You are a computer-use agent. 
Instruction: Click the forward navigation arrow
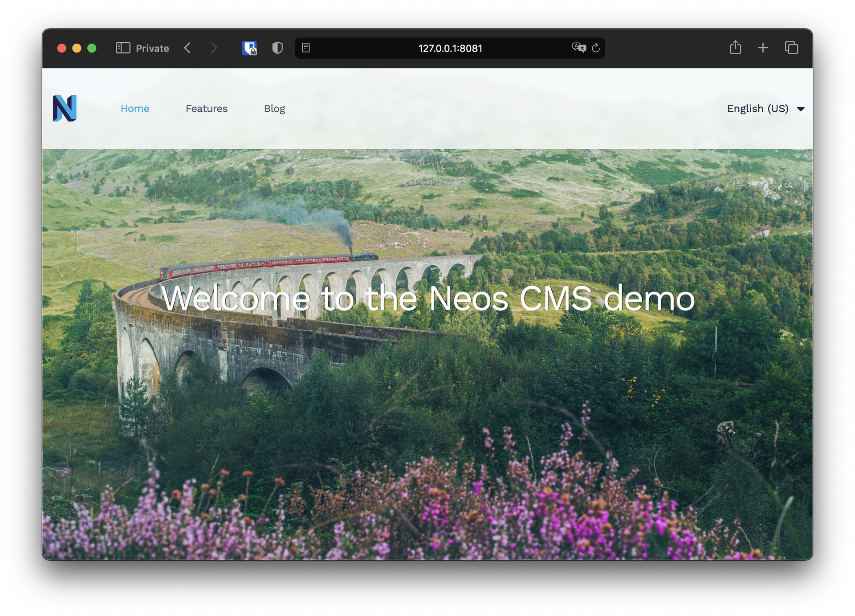pyautogui.click(x=215, y=48)
